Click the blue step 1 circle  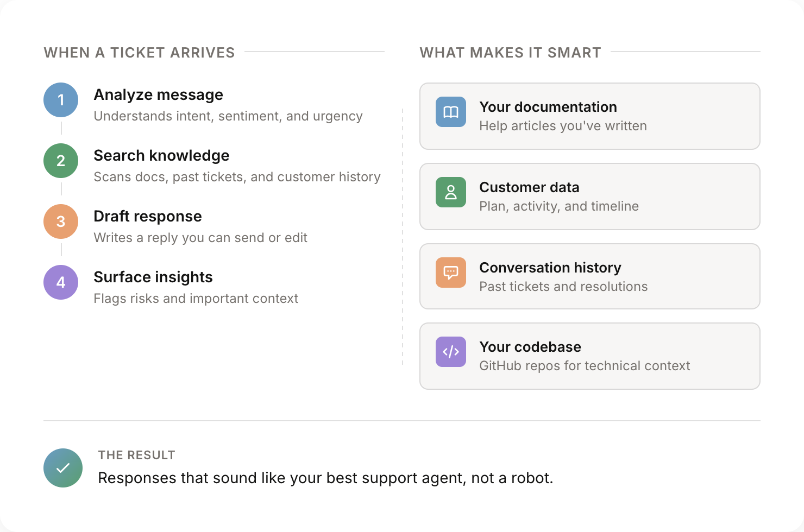point(61,100)
